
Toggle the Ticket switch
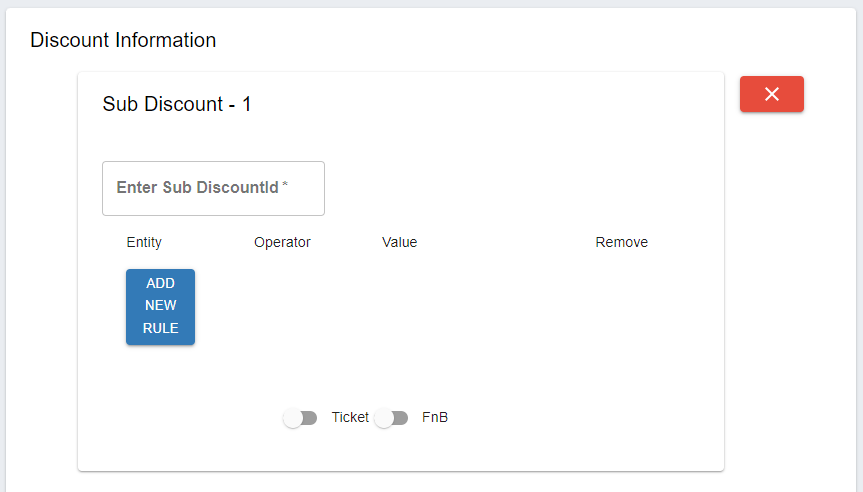pos(300,418)
